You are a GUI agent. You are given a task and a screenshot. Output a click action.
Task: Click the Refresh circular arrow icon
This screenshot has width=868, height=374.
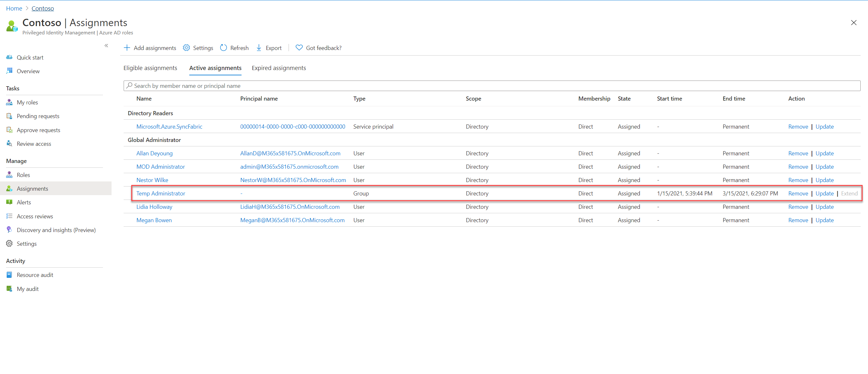(223, 48)
